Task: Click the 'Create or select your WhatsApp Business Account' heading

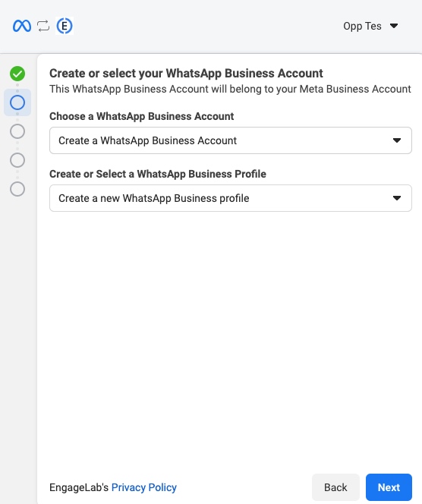Action: tap(186, 74)
